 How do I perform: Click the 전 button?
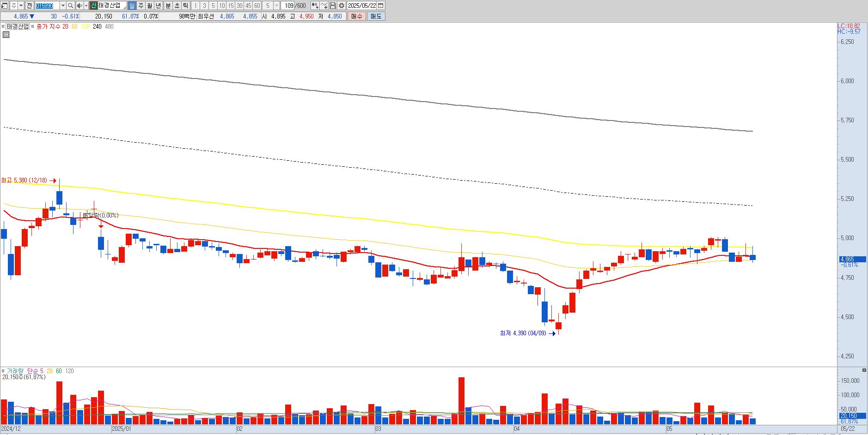point(30,6)
